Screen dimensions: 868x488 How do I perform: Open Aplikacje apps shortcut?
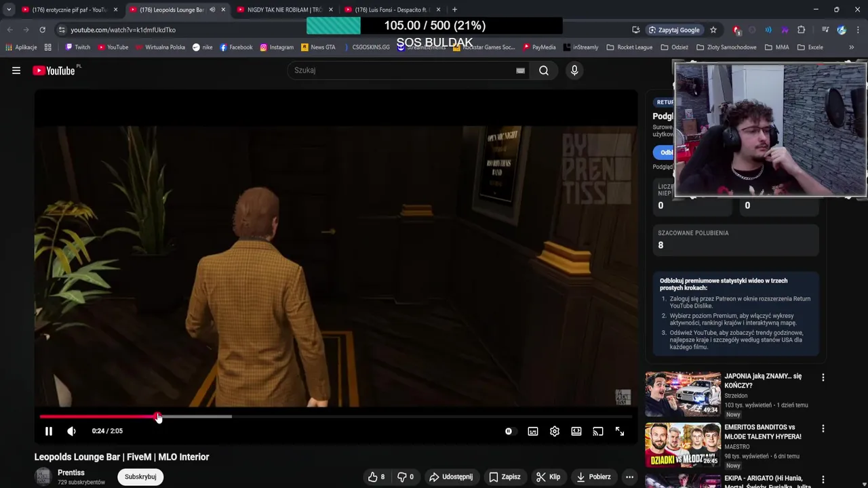[x=21, y=47]
